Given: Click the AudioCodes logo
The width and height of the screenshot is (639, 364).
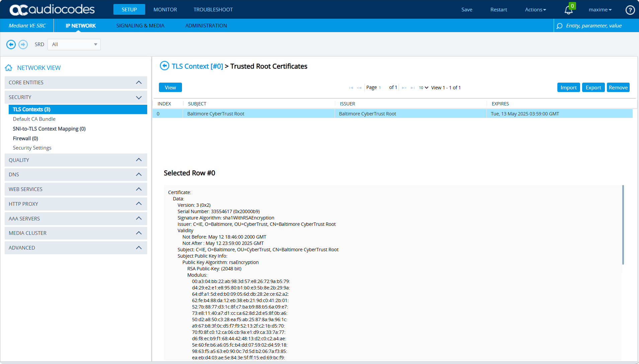Looking at the screenshot, I should (x=52, y=9).
